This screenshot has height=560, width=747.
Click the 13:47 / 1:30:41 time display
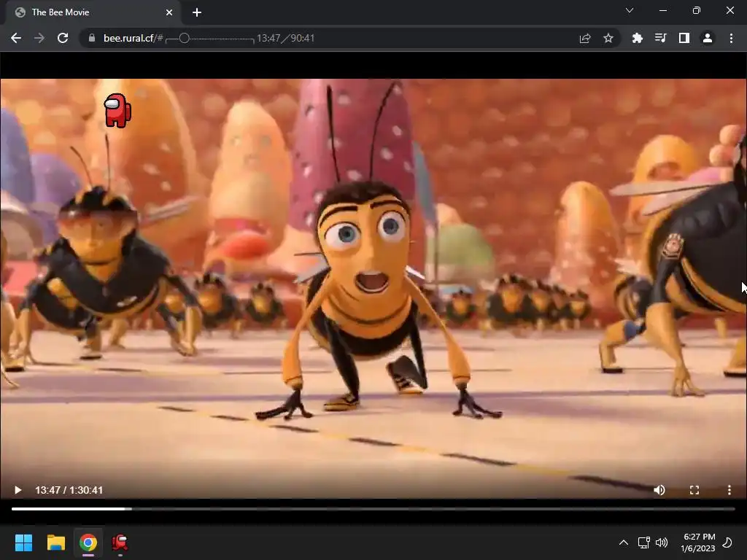pyautogui.click(x=69, y=490)
